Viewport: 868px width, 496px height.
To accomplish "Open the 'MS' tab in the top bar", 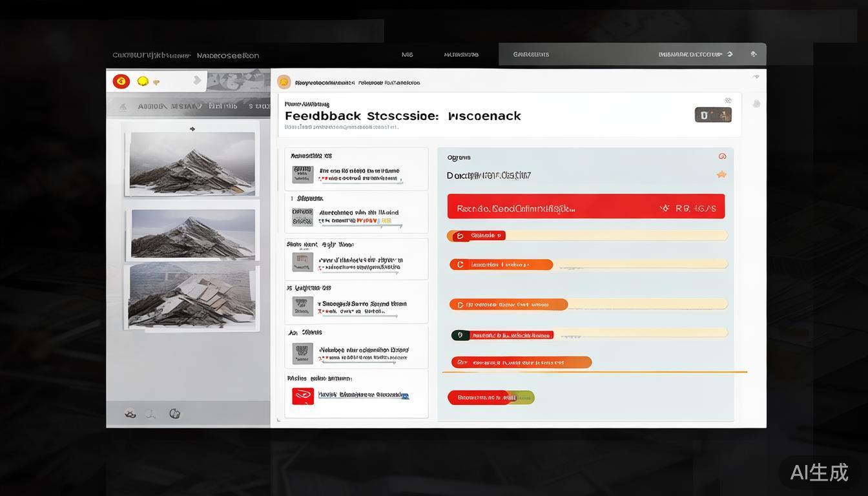I will [407, 54].
